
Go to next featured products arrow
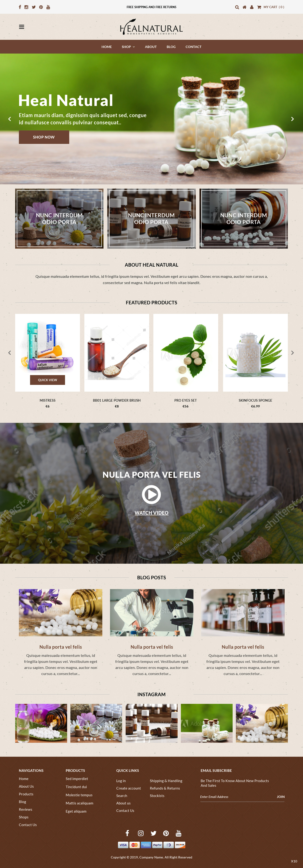pos(293,353)
